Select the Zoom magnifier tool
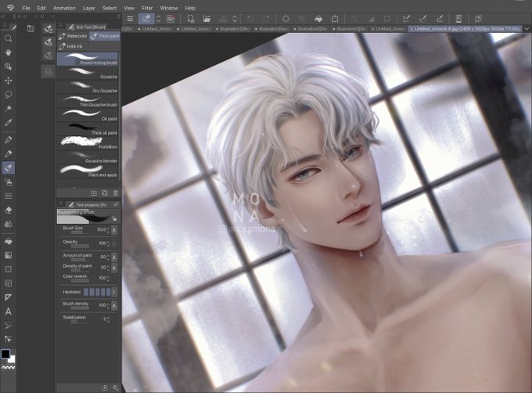This screenshot has height=393, width=532. tap(8, 38)
